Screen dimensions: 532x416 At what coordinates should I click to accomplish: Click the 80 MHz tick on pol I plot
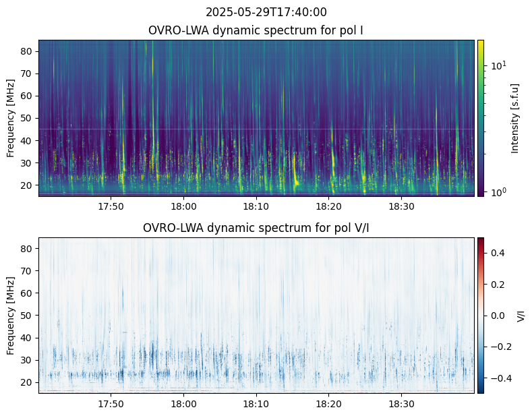click(29, 51)
